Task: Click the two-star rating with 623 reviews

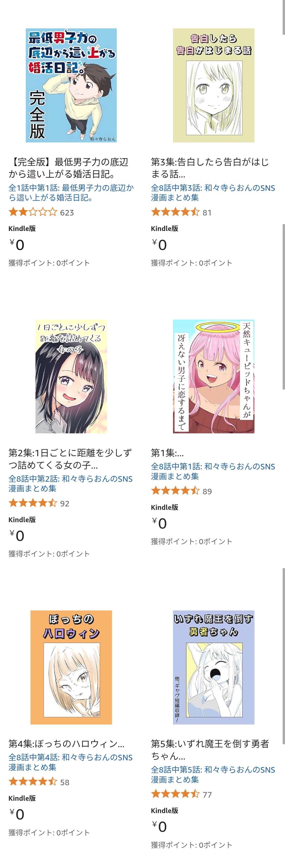Action: [41, 212]
